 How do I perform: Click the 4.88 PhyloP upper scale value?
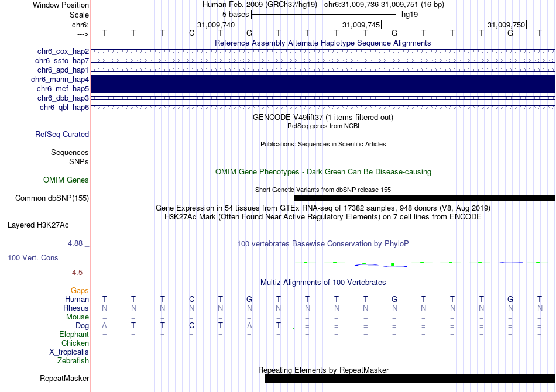pyautogui.click(x=75, y=243)
